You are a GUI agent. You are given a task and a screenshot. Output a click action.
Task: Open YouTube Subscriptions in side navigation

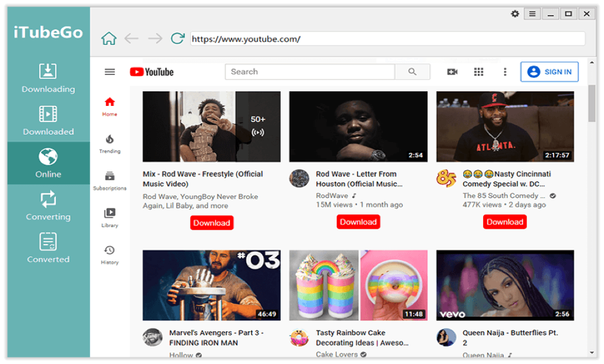[110, 180]
